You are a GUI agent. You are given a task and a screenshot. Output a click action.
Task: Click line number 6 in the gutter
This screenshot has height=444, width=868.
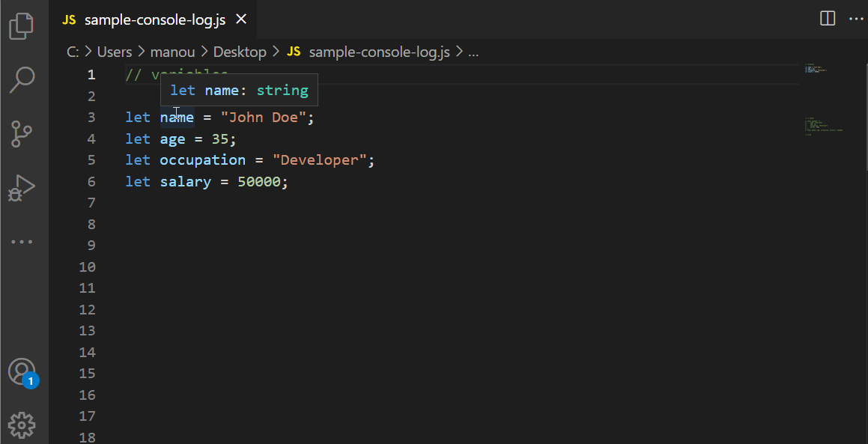91,181
